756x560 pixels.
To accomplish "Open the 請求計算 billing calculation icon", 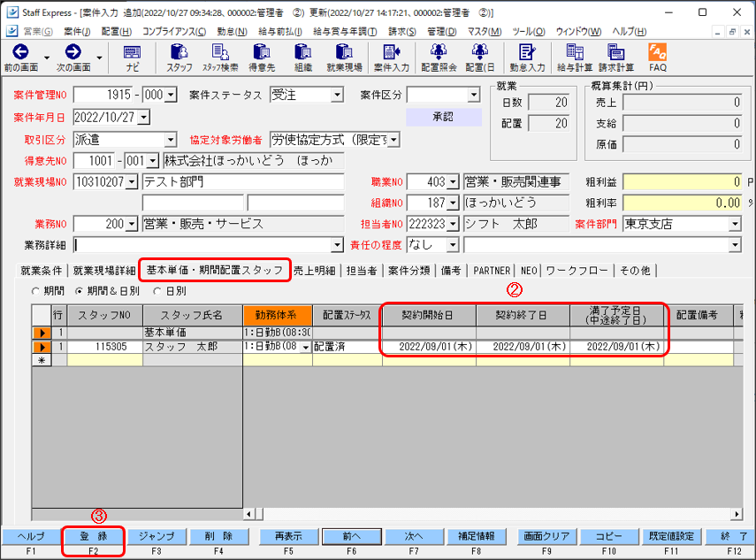I will tap(616, 58).
